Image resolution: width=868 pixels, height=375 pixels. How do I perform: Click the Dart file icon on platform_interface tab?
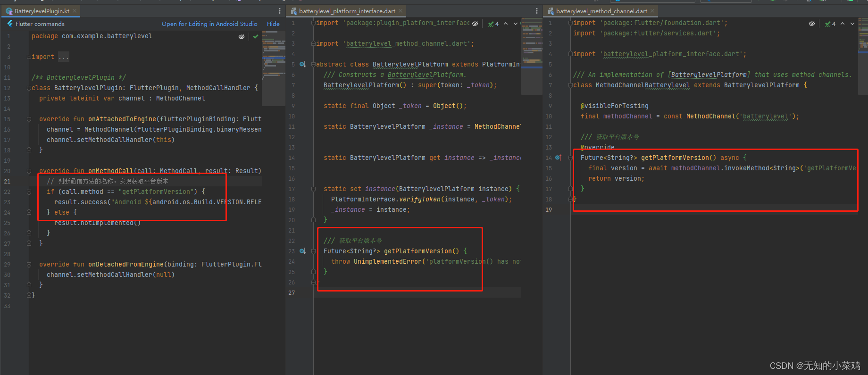click(294, 11)
